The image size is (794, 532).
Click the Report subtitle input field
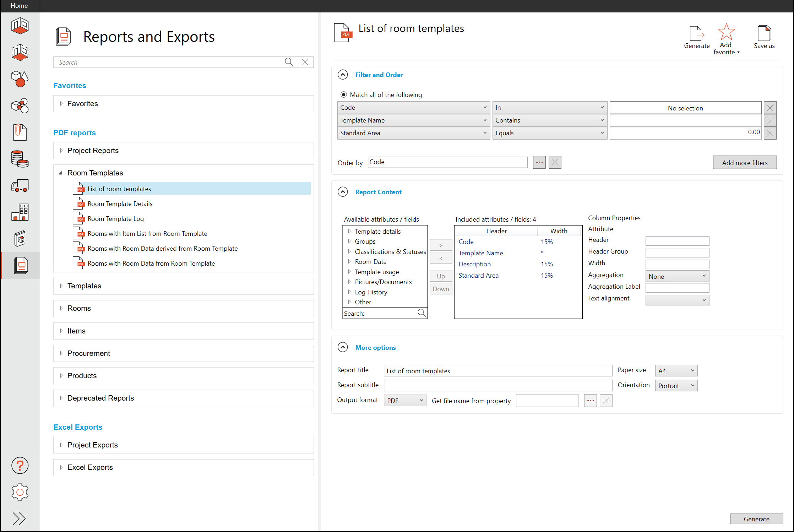coord(497,386)
